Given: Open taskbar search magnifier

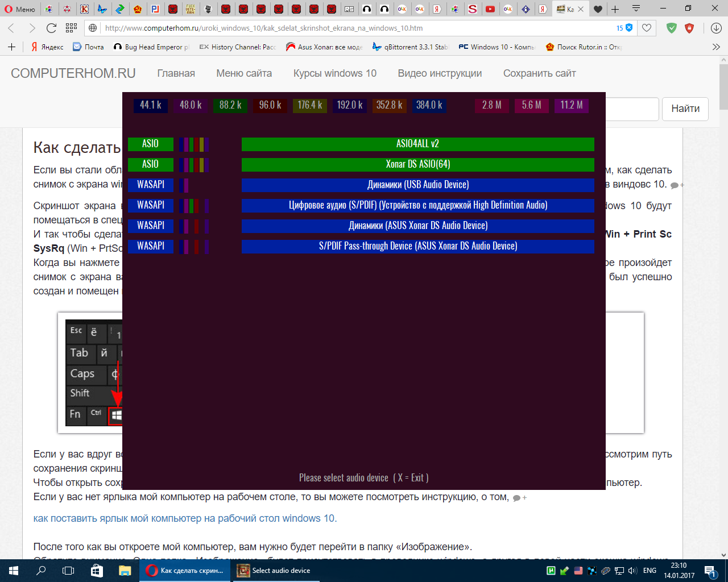Looking at the screenshot, I should coord(41,571).
